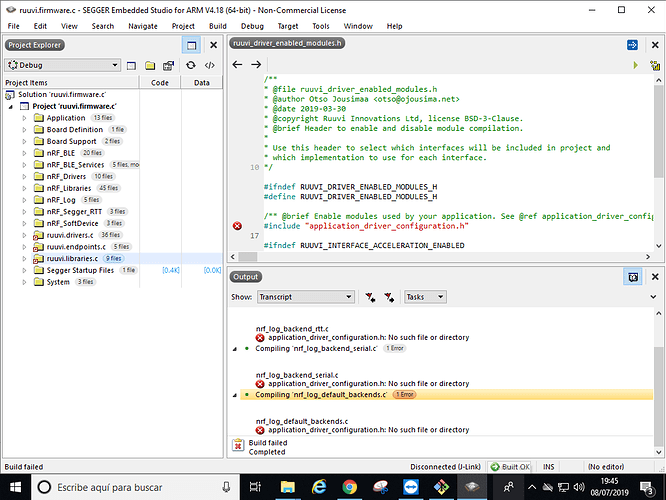Close the Output panel
Image resolution: width=666 pixels, height=500 pixels.
click(655, 277)
